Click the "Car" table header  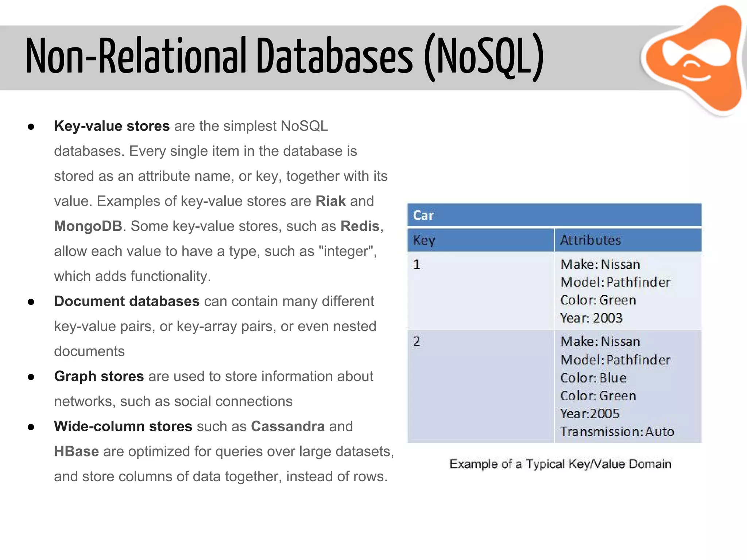pos(554,215)
